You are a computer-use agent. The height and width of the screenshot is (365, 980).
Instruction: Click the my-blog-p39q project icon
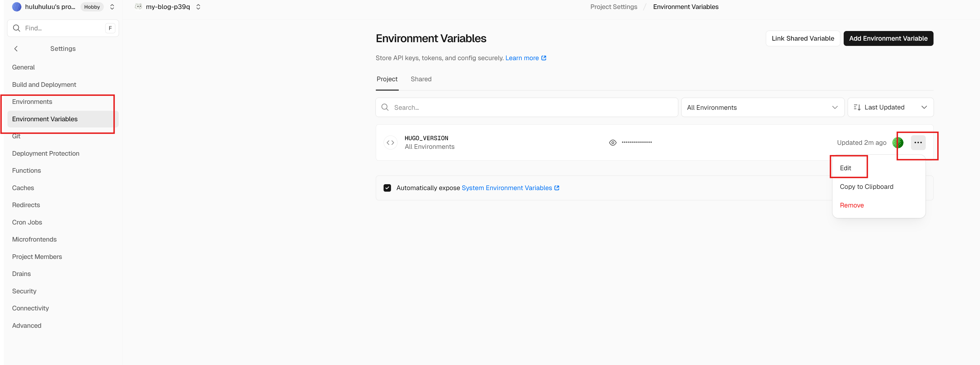(138, 7)
